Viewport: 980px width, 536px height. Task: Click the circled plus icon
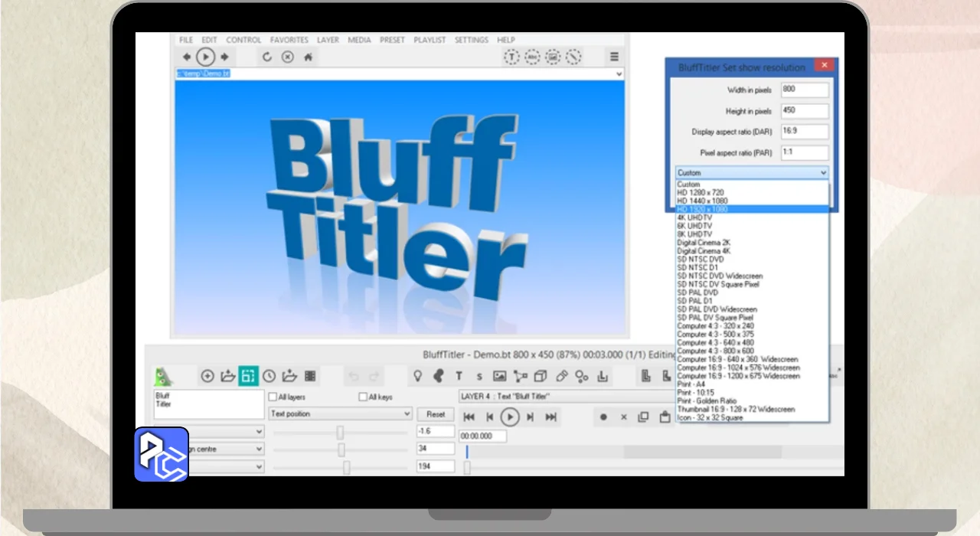(207, 376)
